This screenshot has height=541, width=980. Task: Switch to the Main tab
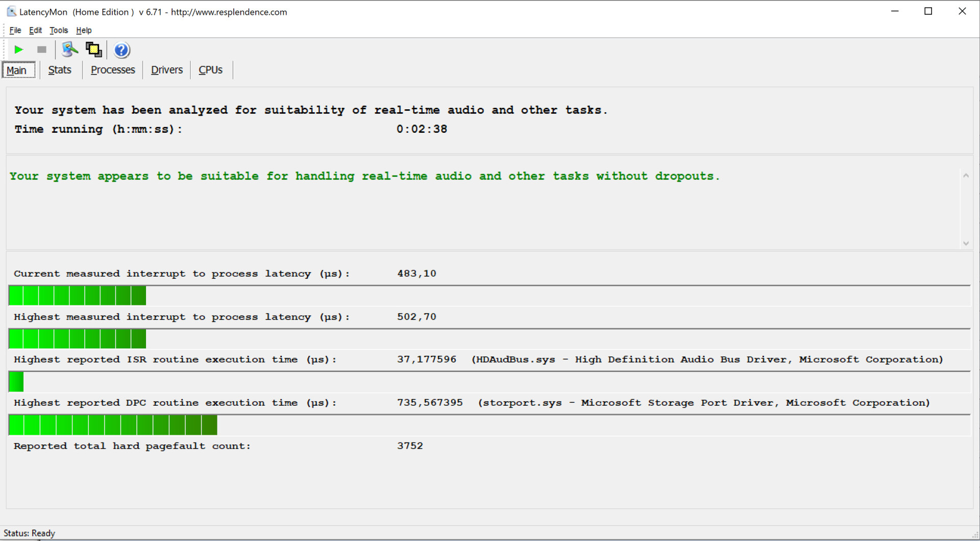pos(19,70)
